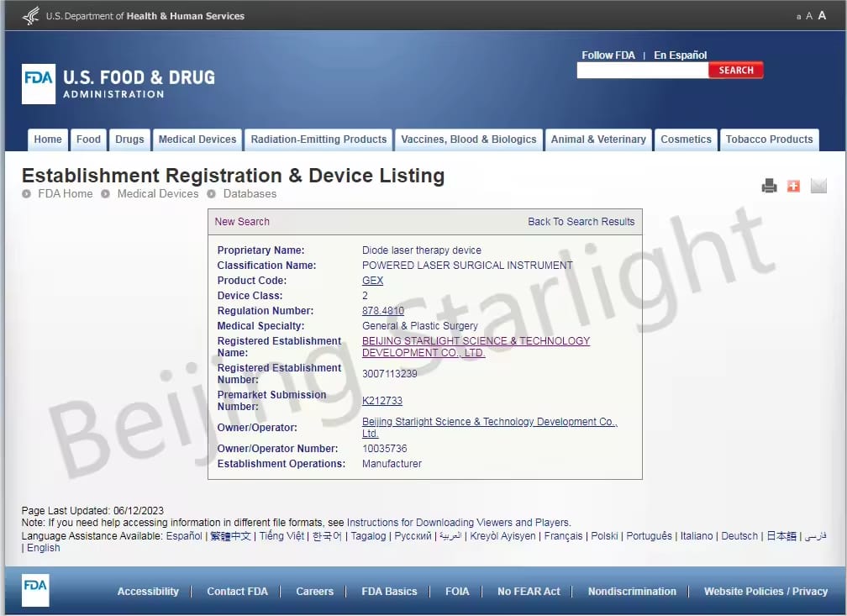Email this page via the envelope icon
The image size is (847, 616).
(x=819, y=186)
